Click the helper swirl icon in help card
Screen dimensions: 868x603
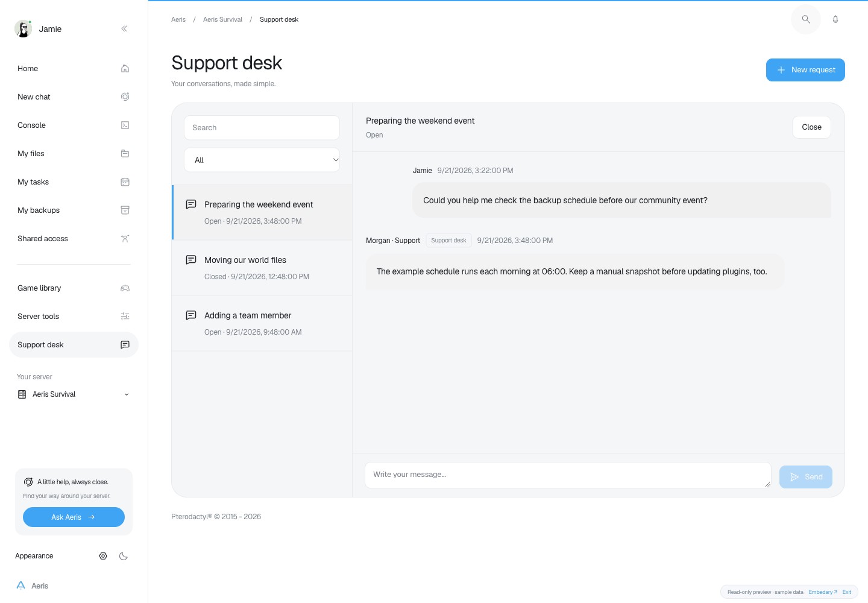(28, 482)
